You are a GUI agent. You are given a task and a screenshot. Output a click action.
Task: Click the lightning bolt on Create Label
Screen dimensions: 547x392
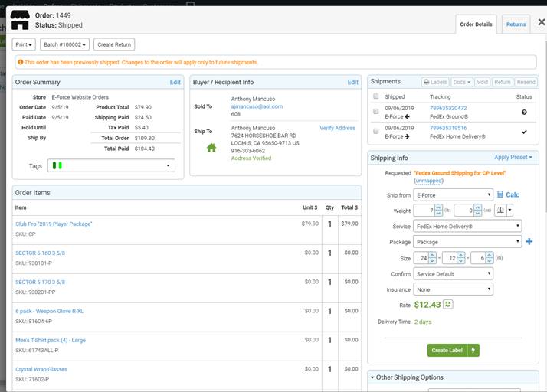point(473,350)
